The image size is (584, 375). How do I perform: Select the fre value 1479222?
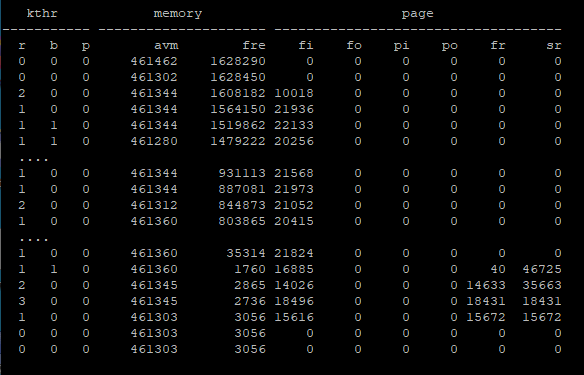tap(238, 142)
